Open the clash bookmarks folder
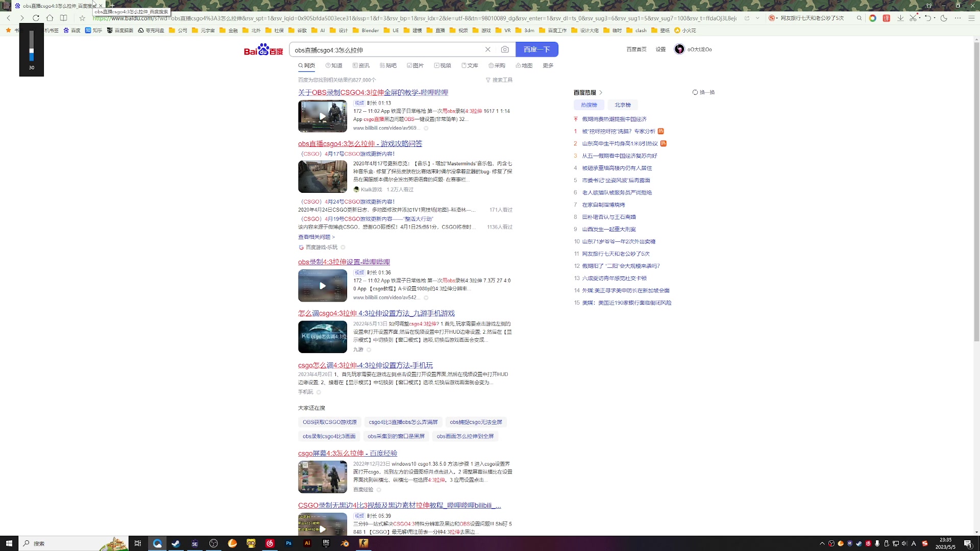 pos(636,30)
